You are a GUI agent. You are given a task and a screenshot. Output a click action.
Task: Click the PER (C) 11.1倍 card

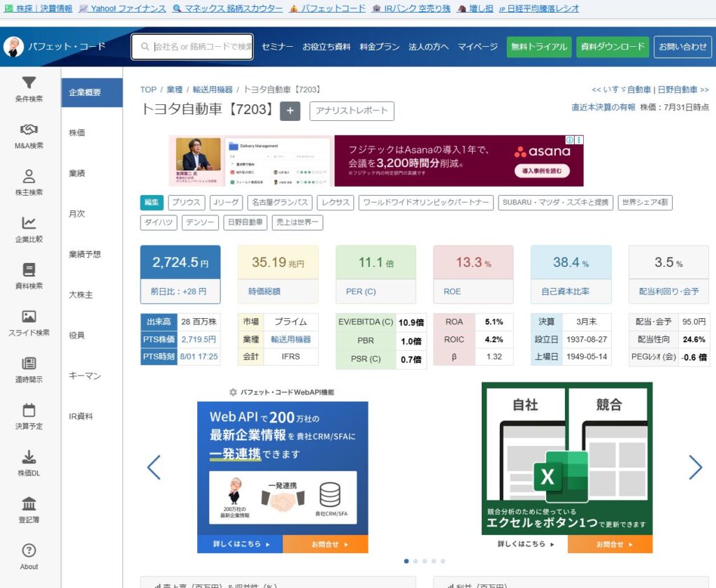[x=375, y=274]
